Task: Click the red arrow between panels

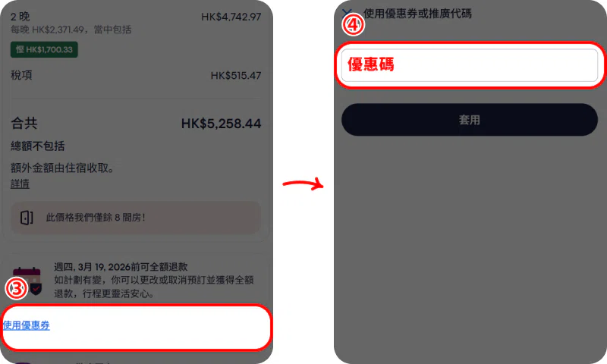Action: click(x=303, y=184)
